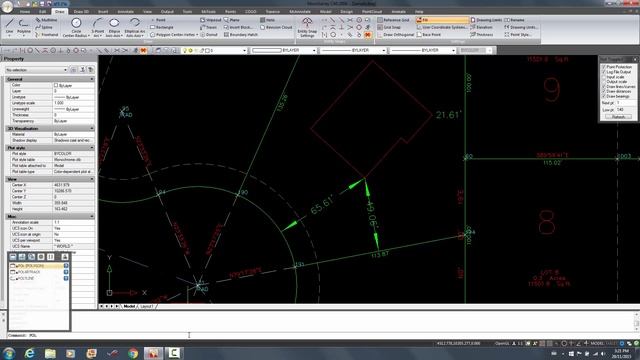Collapse the 3D Visualization section

[92, 128]
